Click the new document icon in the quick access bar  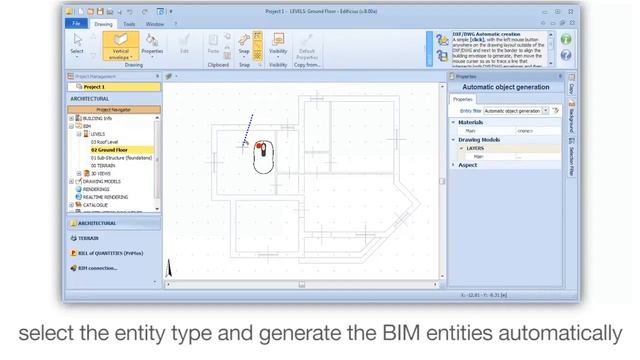[x=81, y=12]
